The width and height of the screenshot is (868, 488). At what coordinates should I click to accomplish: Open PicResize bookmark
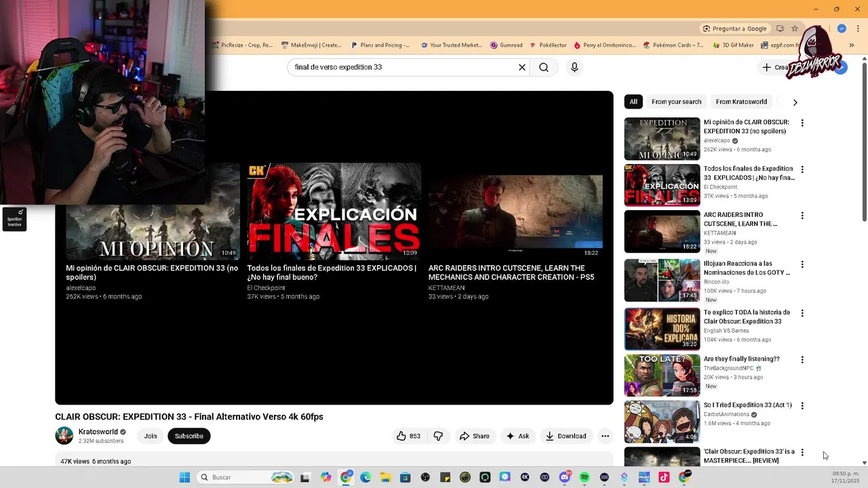[x=242, y=45]
